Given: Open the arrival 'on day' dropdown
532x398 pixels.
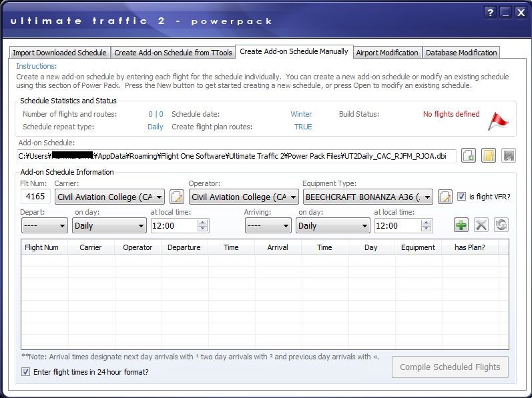Looking at the screenshot, I should [333, 225].
